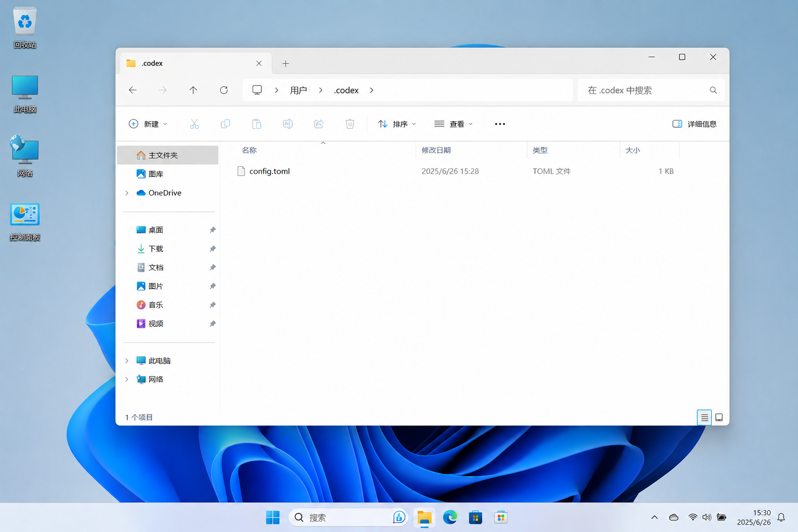Expand the chevron after 用户 in path
Viewport: 798px width, 532px height.
pos(321,90)
